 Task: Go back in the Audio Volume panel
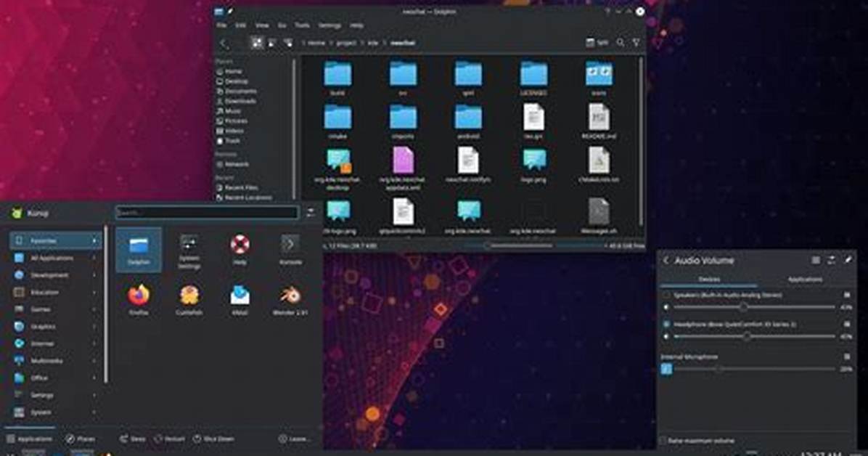coord(666,261)
